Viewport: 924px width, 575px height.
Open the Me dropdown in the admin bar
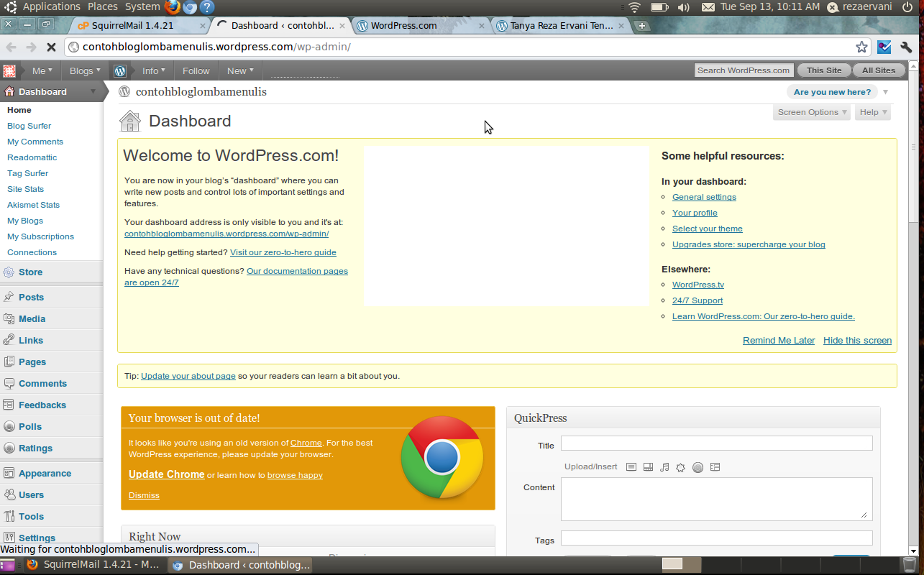tap(42, 70)
